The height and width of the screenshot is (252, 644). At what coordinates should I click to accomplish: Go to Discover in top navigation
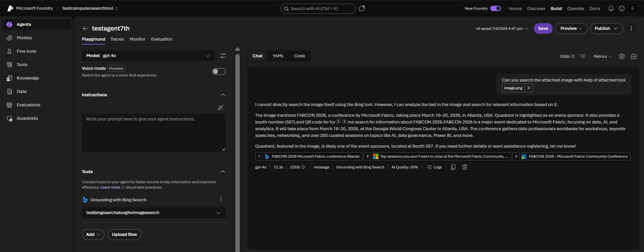tap(536, 9)
